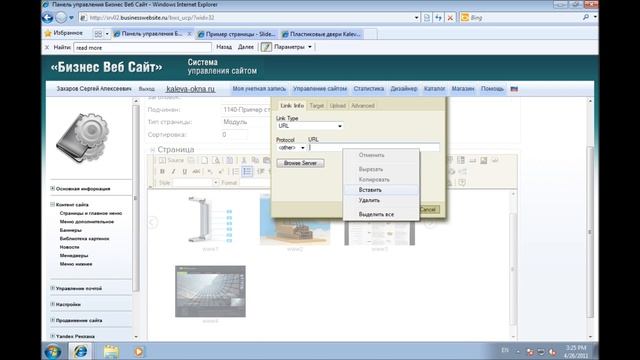This screenshot has width=640, height=360.
Task: Open the kaleva-okna.ru site link
Action: pos(191,89)
